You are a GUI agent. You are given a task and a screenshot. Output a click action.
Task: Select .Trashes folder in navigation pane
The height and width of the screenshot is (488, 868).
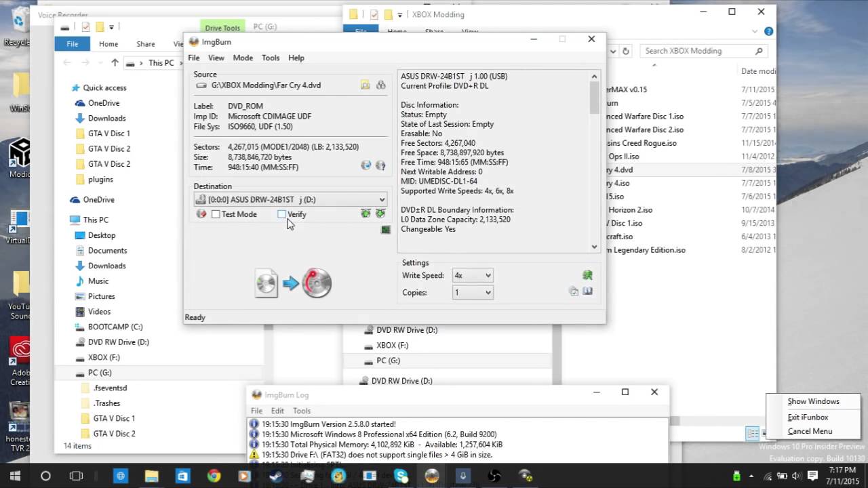pos(107,403)
